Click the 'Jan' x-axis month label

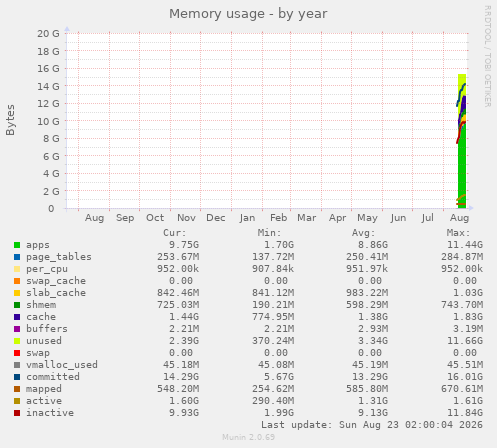pos(247,218)
